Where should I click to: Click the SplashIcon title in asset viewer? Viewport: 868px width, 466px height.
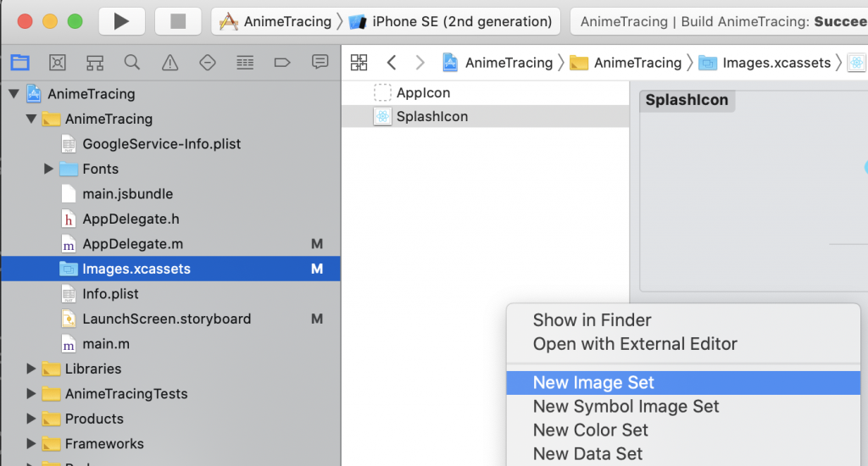click(x=687, y=100)
